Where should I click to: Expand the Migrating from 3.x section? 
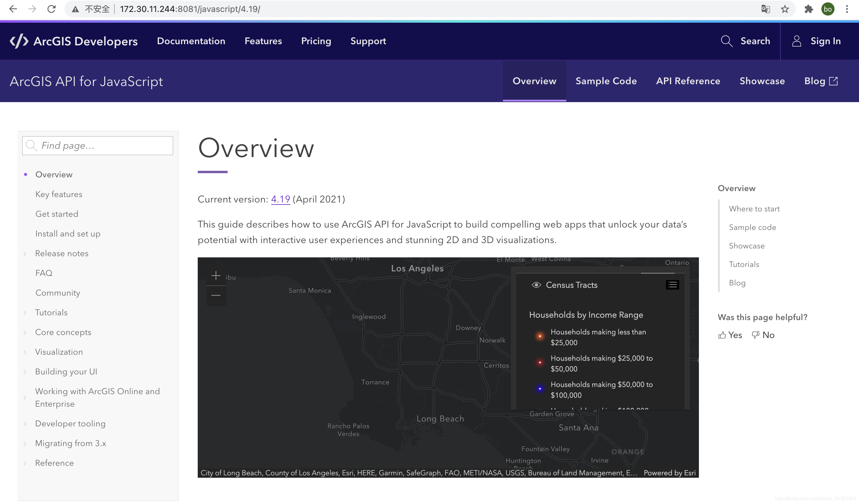[25, 444]
